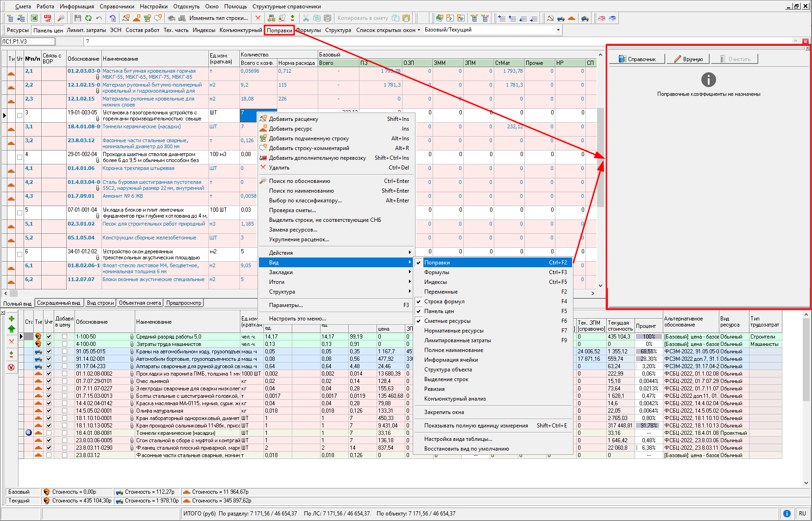This screenshot has height=521, width=812.
Task: Toggle Учт checkbox for resource 91.05.05-015
Action: pyautogui.click(x=49, y=352)
